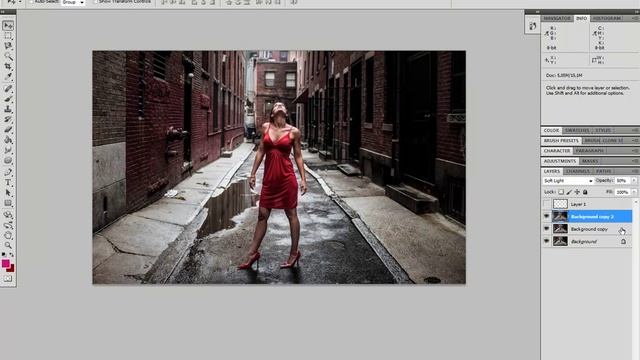
Task: Select the Layer 1 thumbnail
Action: tap(560, 204)
